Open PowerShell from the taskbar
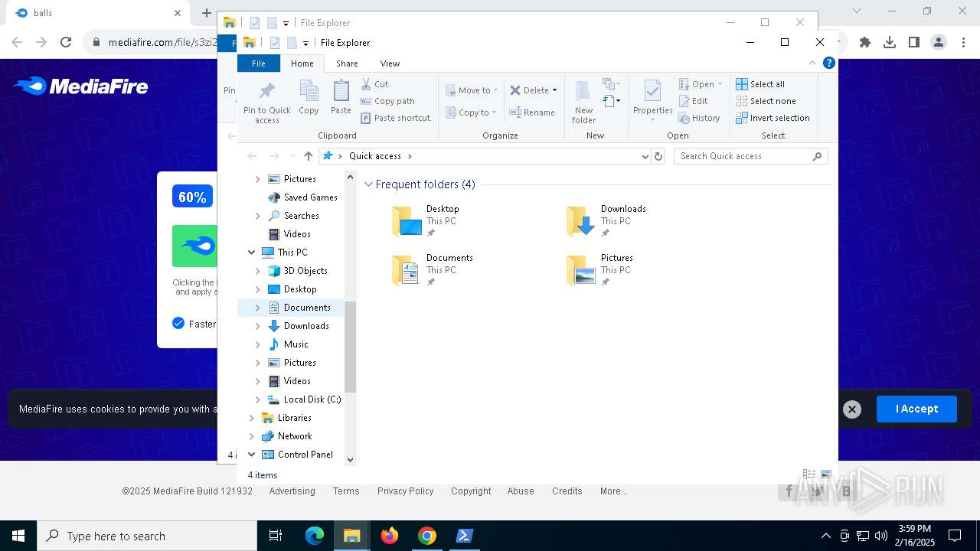 [x=464, y=536]
